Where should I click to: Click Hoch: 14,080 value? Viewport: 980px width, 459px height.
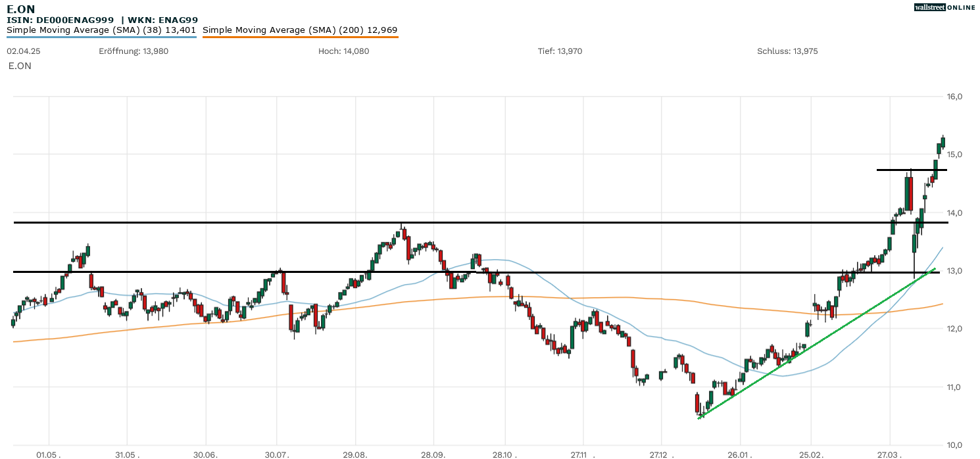(343, 51)
